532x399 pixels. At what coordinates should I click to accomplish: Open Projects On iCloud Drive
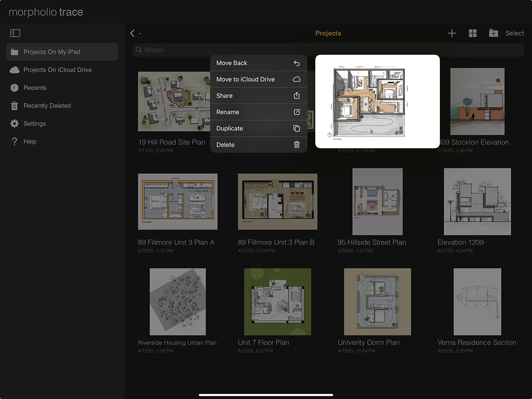pos(58,70)
